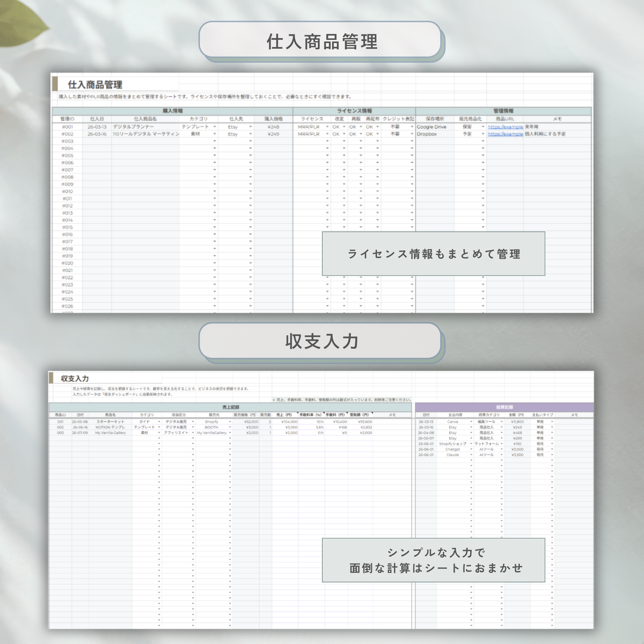Select the #003 management ID cell
The height and width of the screenshot is (644, 644).
(x=67, y=141)
